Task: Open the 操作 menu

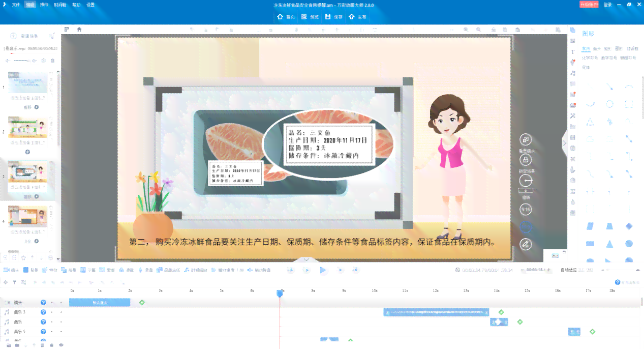Action: (44, 5)
